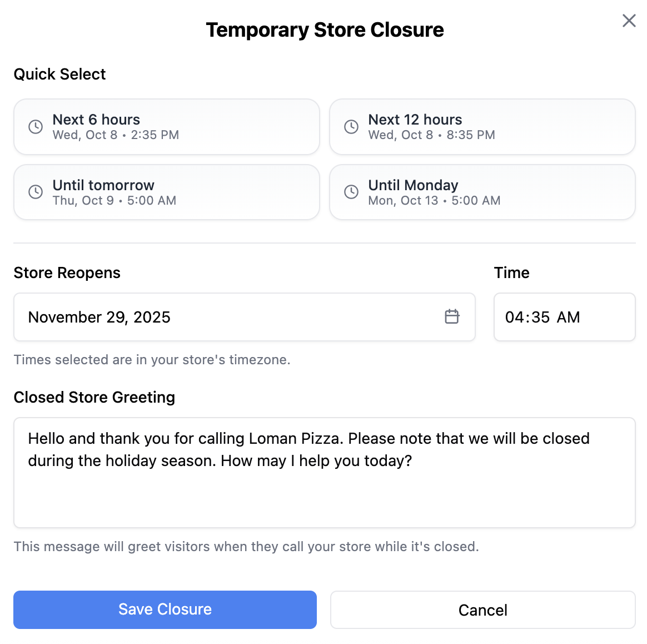Click the clock icon beside Next 12 hours

point(351,127)
